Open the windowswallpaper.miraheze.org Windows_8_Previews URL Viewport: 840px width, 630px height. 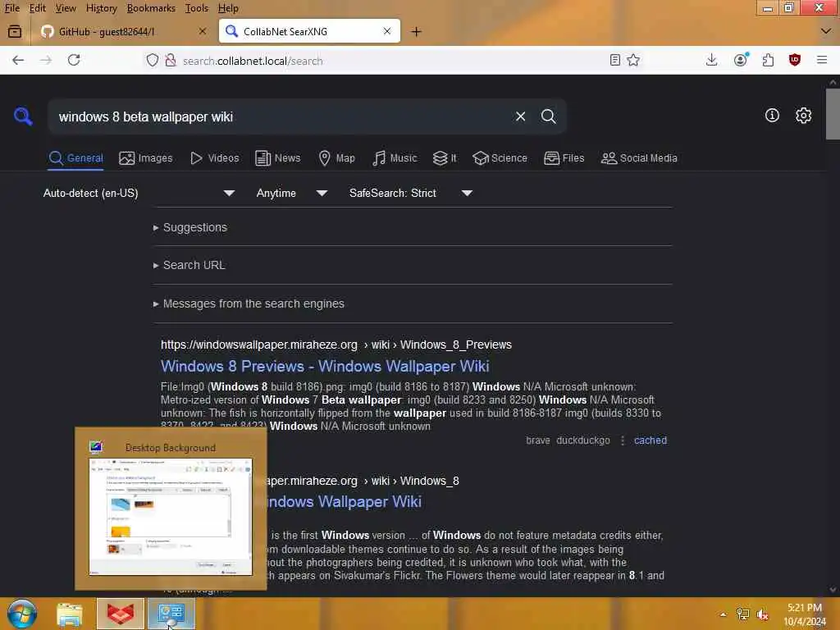pos(336,345)
